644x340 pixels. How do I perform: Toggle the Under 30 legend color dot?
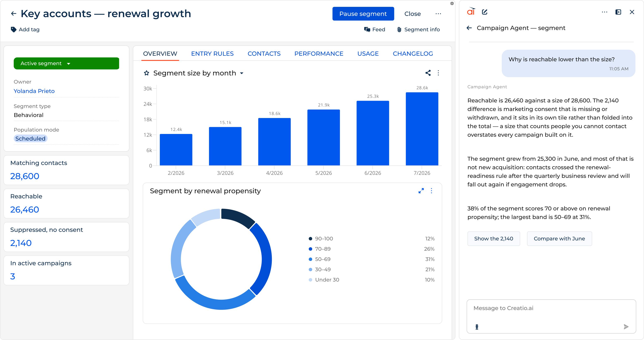[310, 280]
